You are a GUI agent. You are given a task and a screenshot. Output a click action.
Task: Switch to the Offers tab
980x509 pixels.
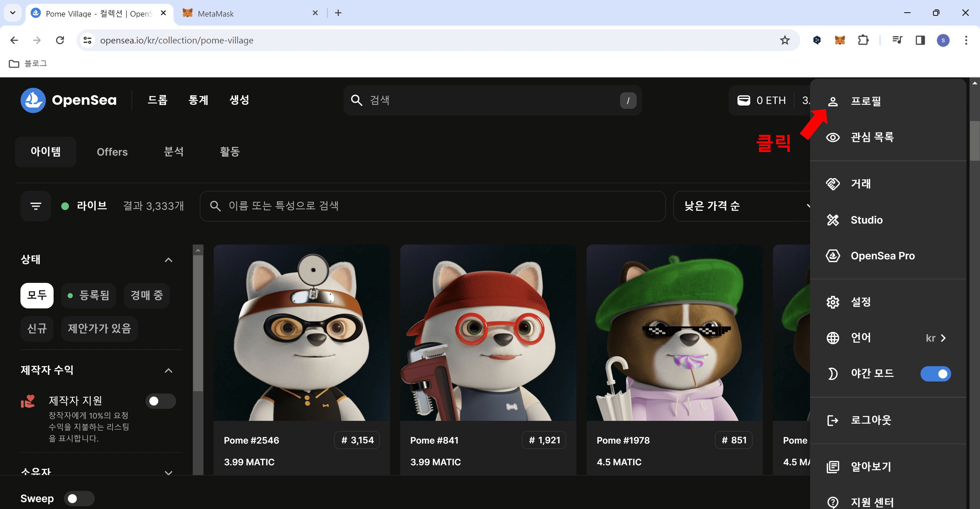(x=112, y=152)
